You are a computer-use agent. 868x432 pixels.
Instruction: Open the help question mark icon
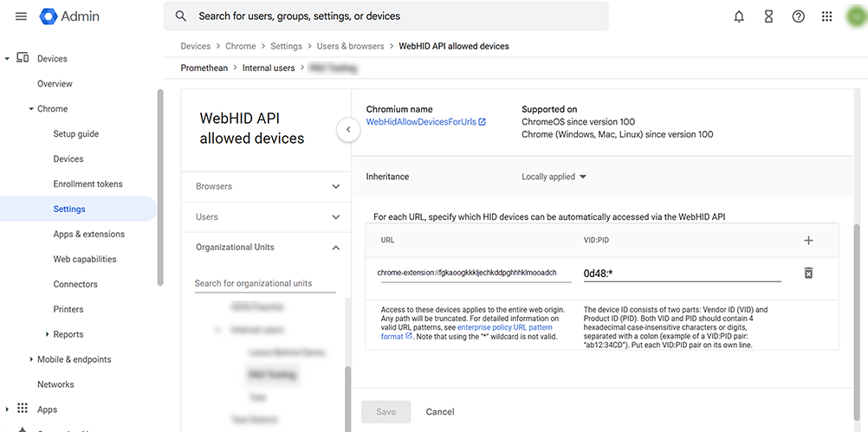798,16
